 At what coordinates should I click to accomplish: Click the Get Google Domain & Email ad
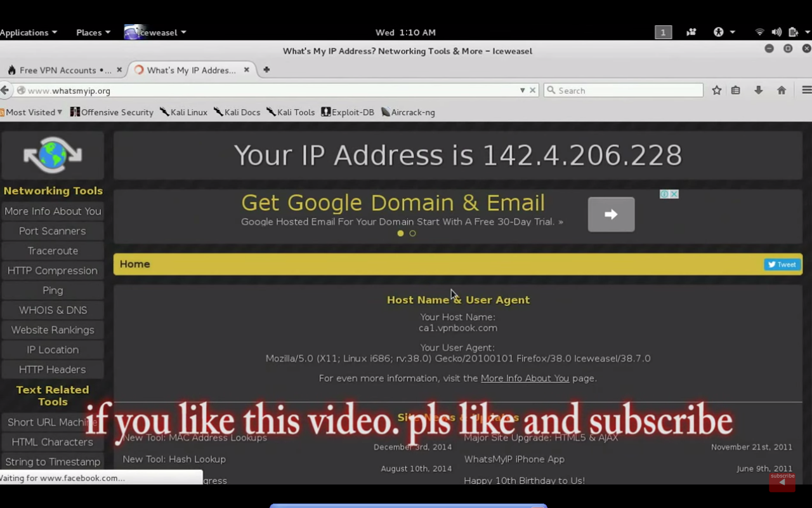393,203
